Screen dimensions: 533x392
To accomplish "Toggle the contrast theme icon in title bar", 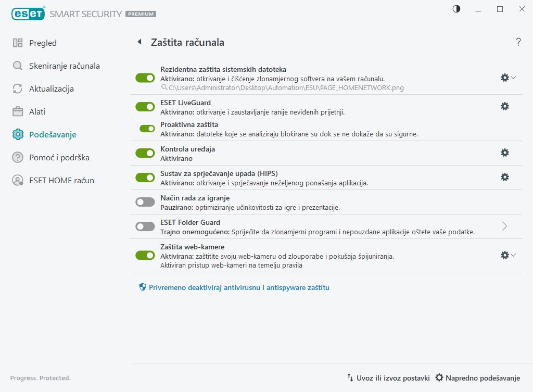I will [x=456, y=9].
